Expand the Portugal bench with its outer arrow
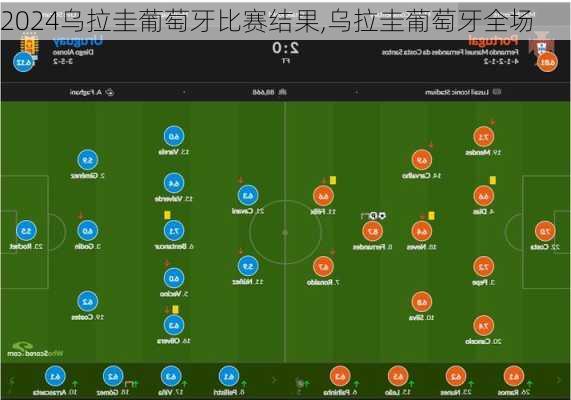This screenshot has height=400, width=571. click(559, 380)
